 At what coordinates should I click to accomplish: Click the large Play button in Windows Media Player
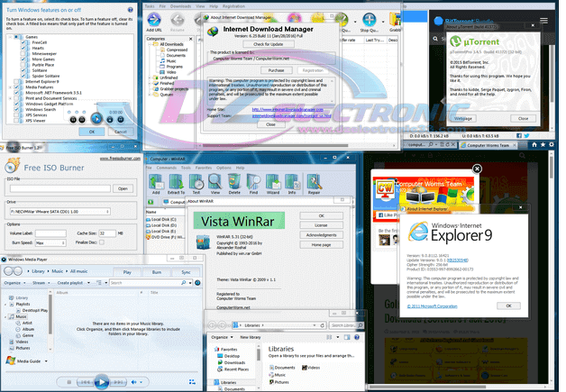102,381
